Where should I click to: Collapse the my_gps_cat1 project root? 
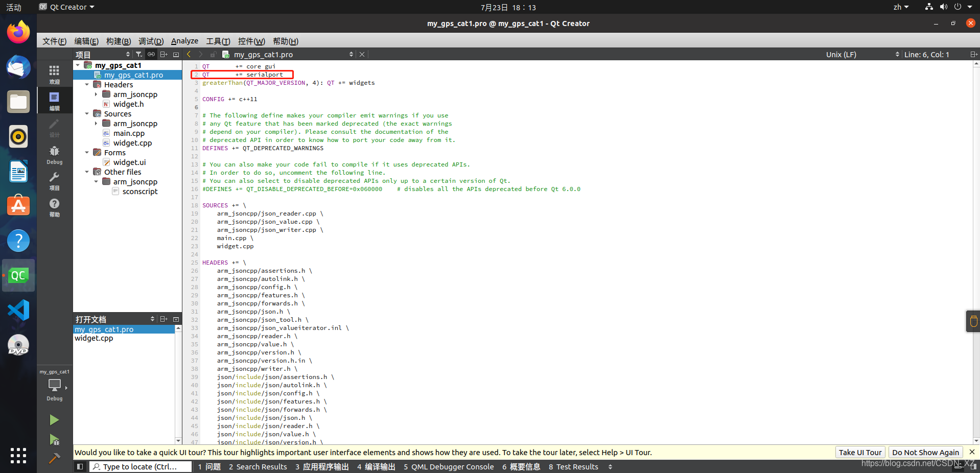[x=78, y=65]
